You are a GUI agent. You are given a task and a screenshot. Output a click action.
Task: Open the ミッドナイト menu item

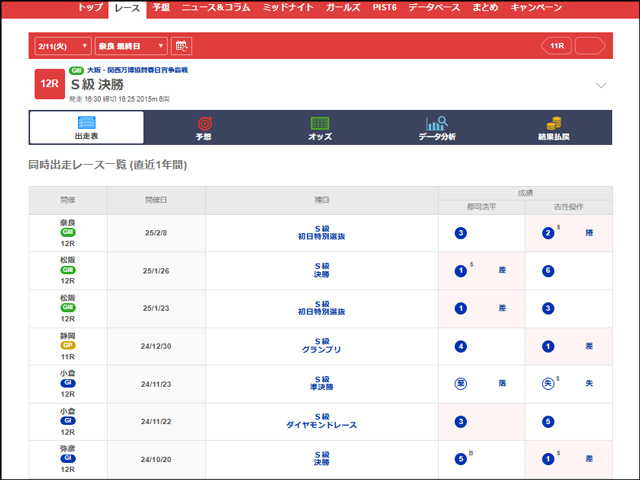point(289,7)
